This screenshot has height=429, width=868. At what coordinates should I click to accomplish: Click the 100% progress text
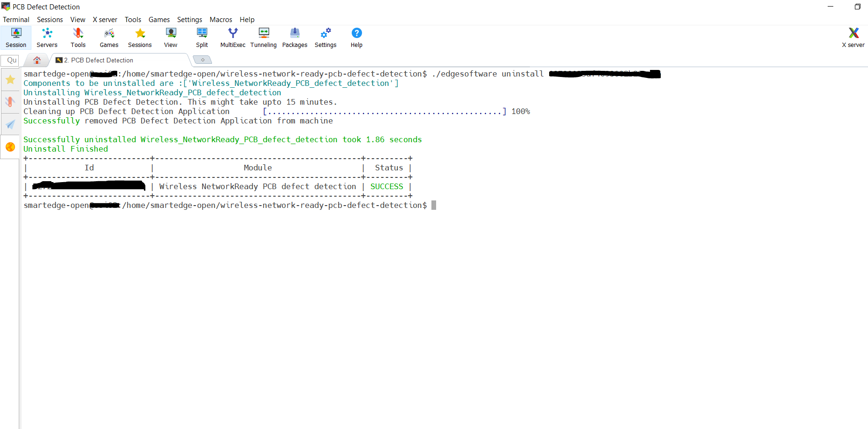pos(521,111)
